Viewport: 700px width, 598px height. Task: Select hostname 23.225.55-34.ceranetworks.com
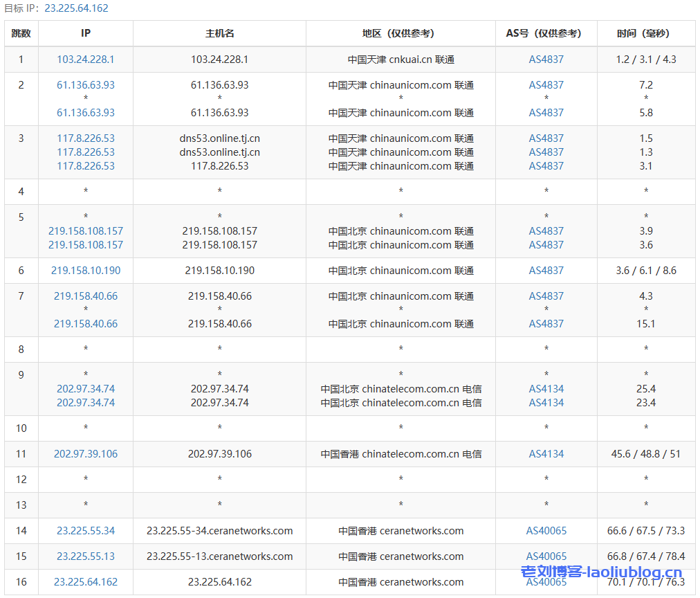pos(219,531)
